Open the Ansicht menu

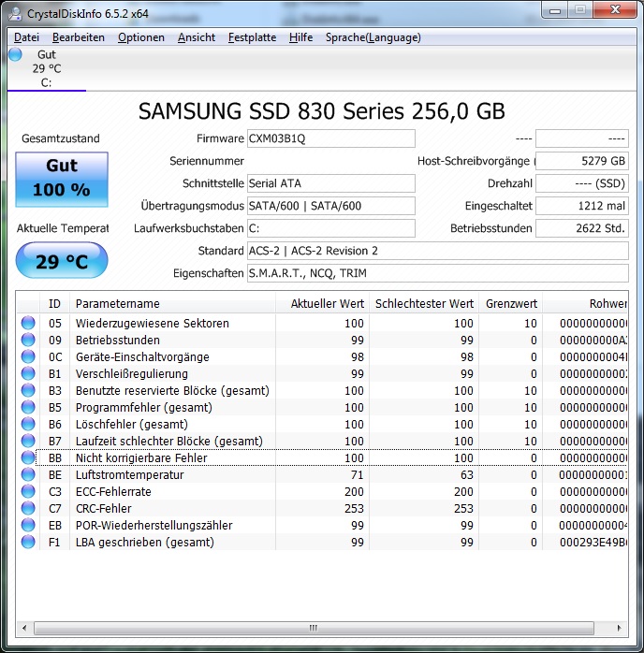click(x=197, y=37)
